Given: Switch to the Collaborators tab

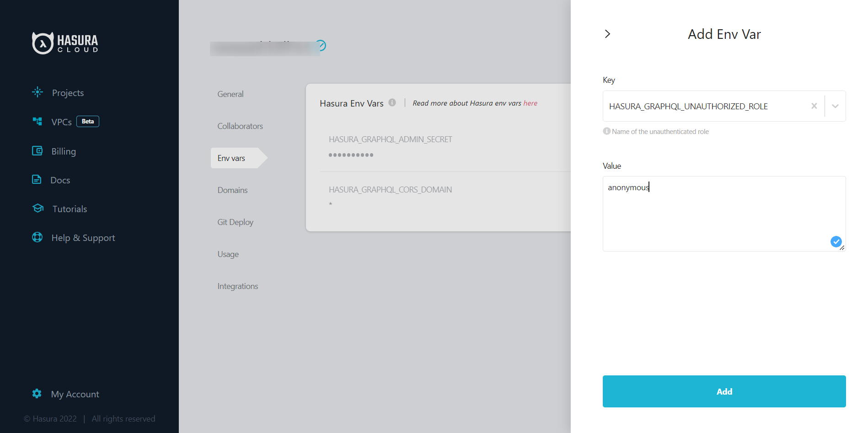Looking at the screenshot, I should point(240,126).
